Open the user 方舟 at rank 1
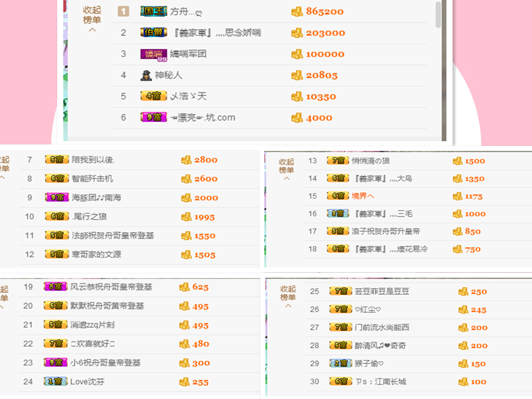This screenshot has width=532, height=399. click(185, 12)
